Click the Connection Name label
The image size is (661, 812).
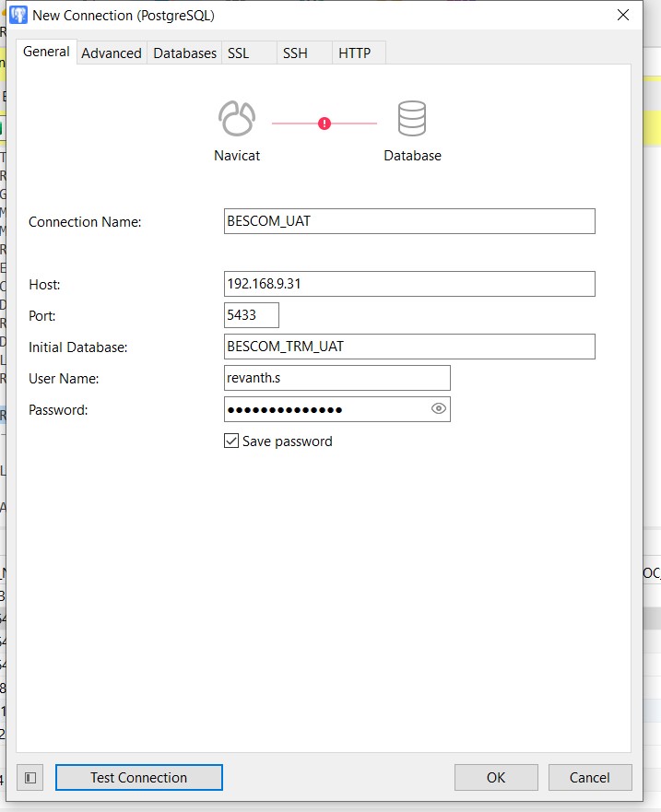[85, 221]
